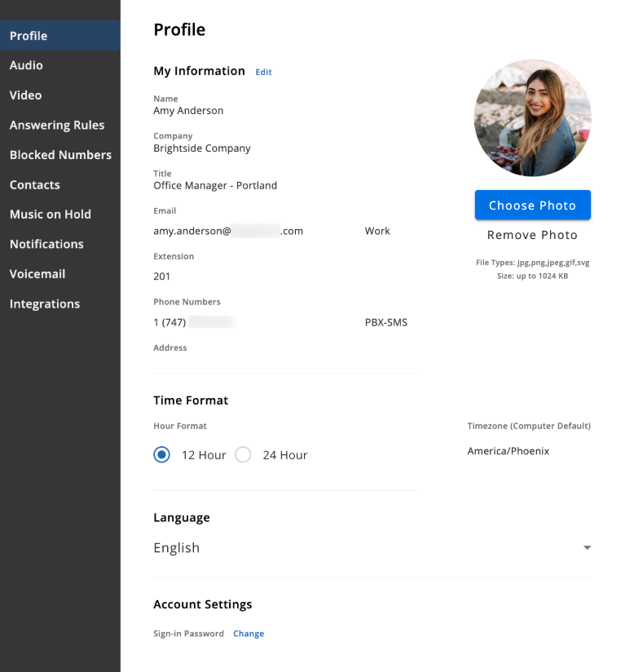Click Edit next to My Information

263,72
